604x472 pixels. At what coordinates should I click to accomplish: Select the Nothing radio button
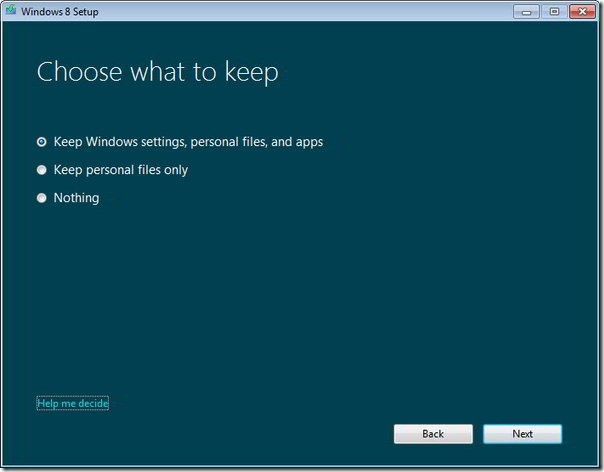(42, 198)
